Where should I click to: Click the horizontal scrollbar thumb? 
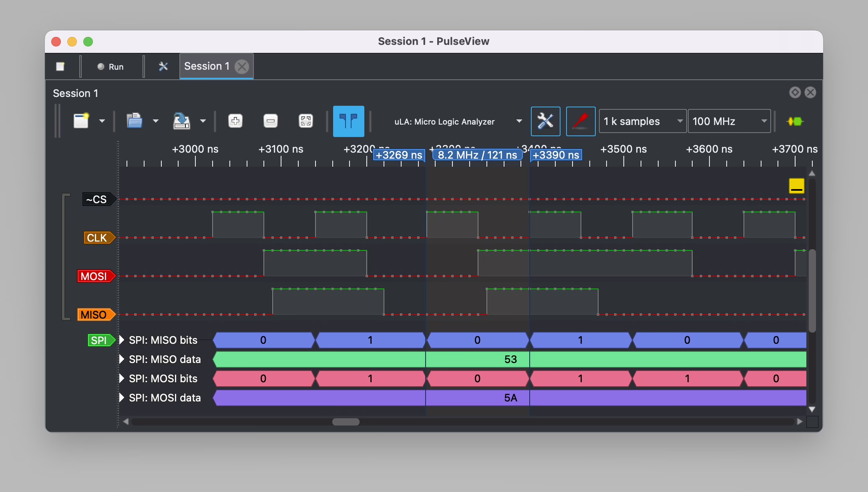(346, 421)
